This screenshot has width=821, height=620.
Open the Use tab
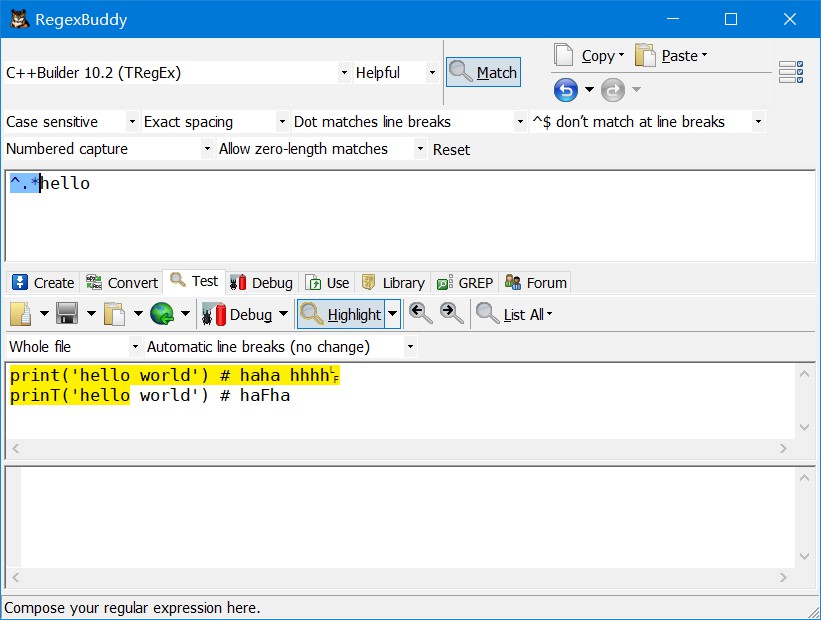tap(327, 283)
